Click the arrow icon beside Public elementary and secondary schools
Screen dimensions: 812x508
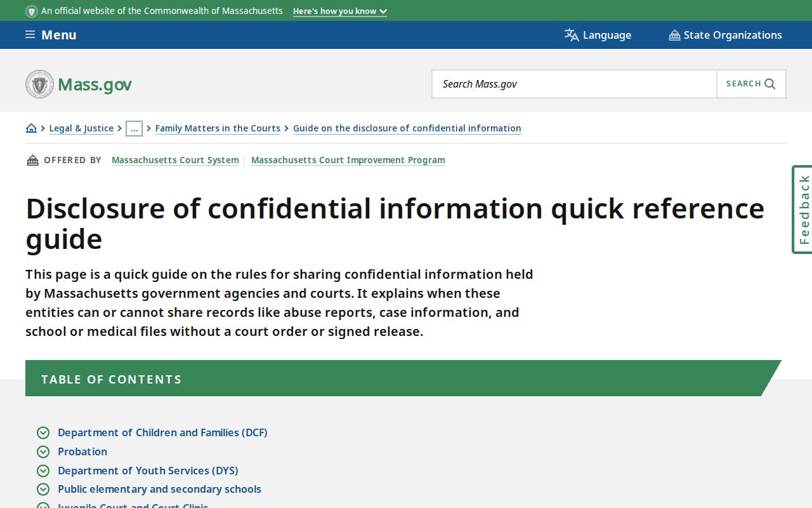point(43,489)
